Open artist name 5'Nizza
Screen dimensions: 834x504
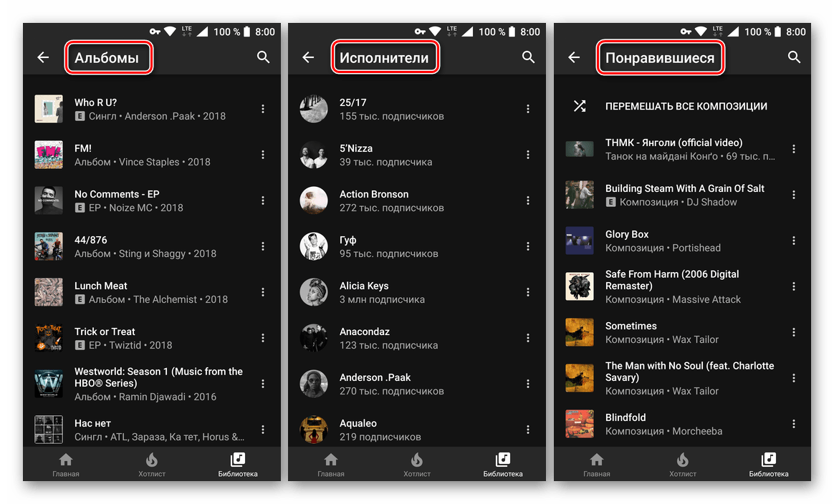coord(356,148)
